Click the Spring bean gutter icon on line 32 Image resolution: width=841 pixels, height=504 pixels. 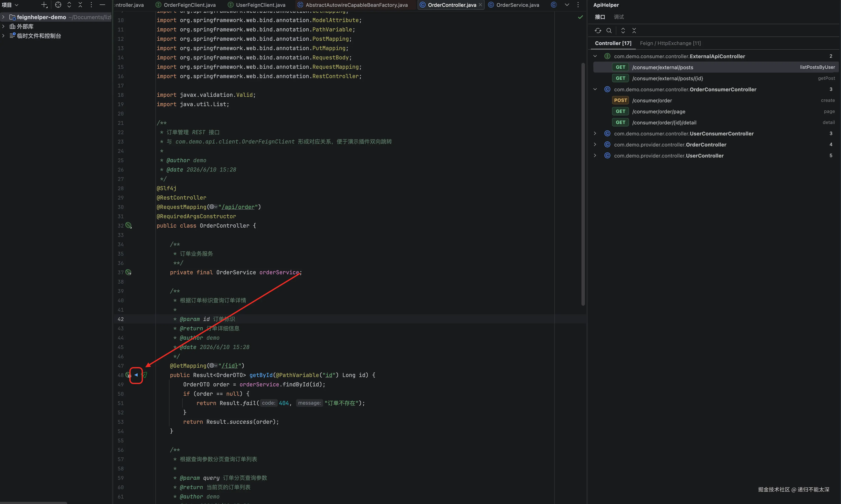click(128, 225)
